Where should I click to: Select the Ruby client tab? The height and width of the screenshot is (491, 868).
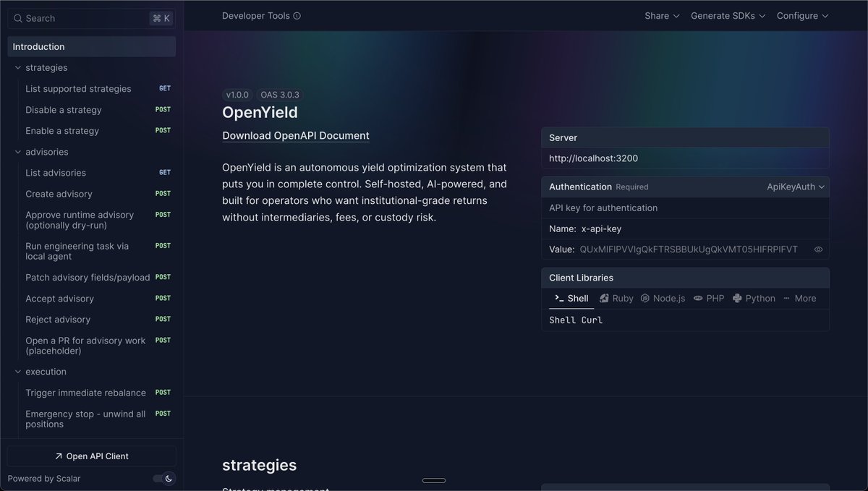[x=616, y=298]
